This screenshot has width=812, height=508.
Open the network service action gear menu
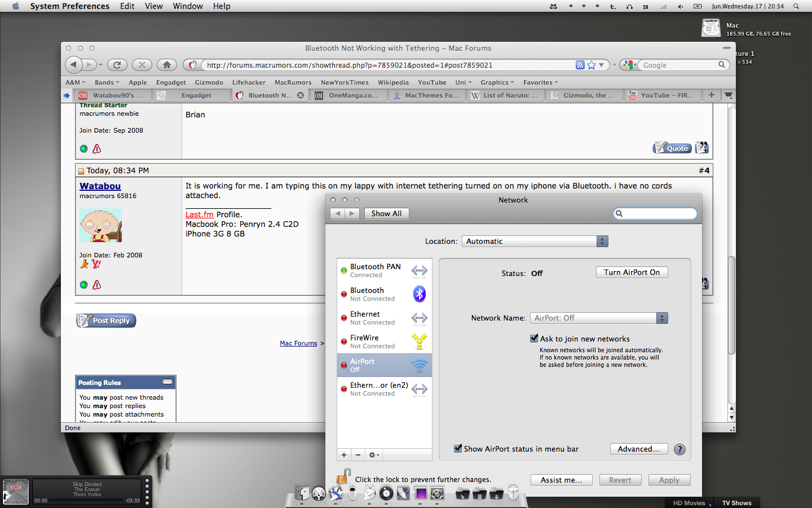[374, 455]
